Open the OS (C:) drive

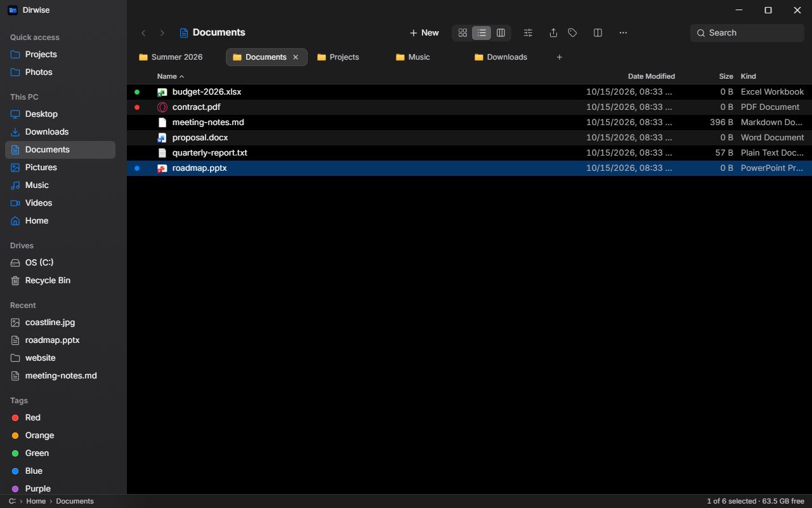tap(60, 263)
